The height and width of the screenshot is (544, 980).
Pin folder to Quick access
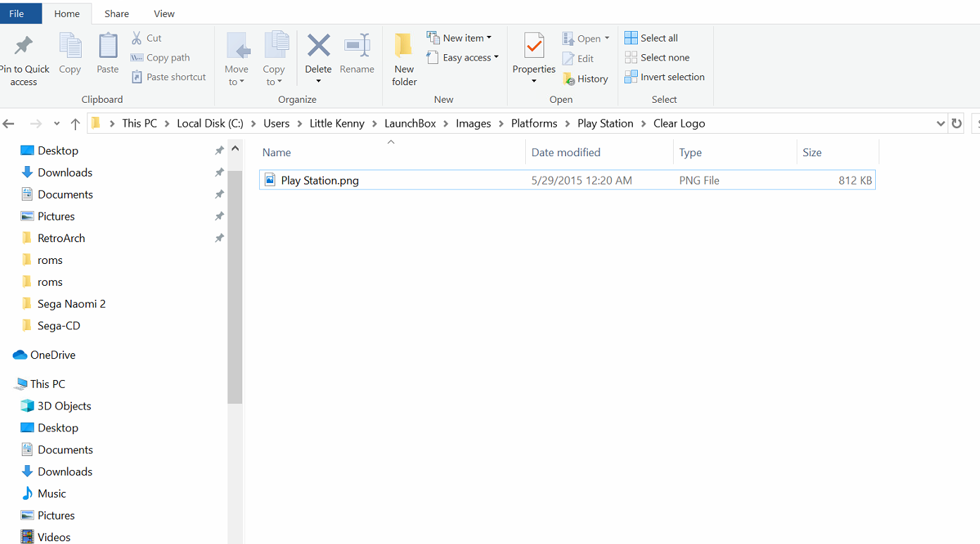click(x=24, y=61)
